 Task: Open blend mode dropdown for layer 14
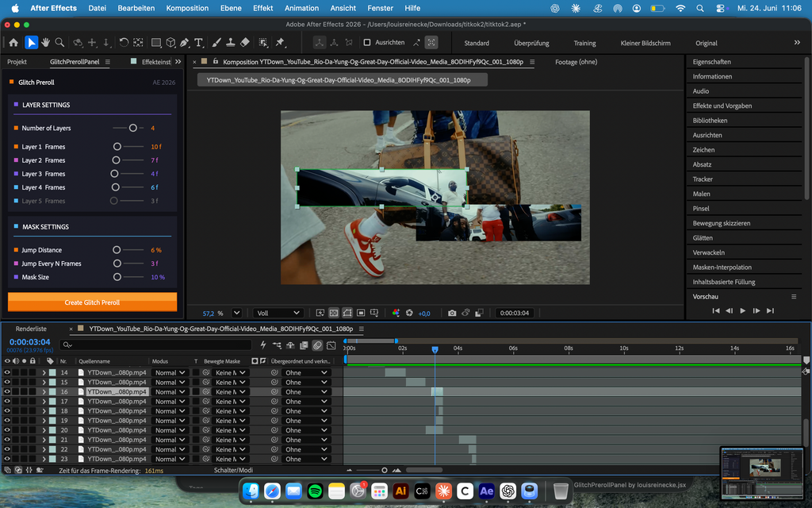(x=170, y=372)
